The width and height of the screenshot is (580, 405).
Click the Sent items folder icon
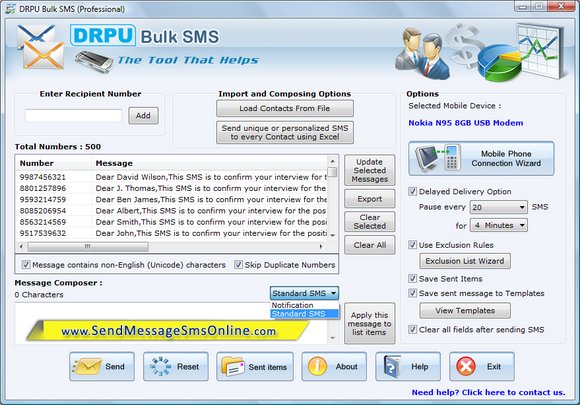(233, 367)
